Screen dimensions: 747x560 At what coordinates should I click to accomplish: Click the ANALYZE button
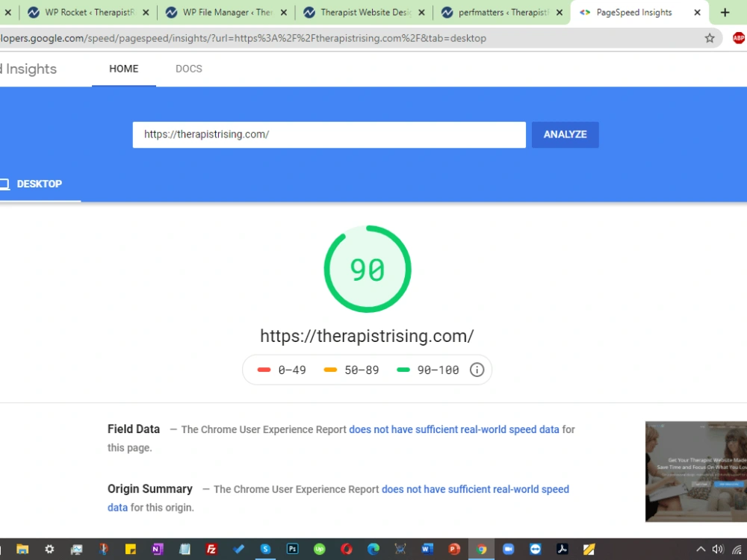pos(565,134)
